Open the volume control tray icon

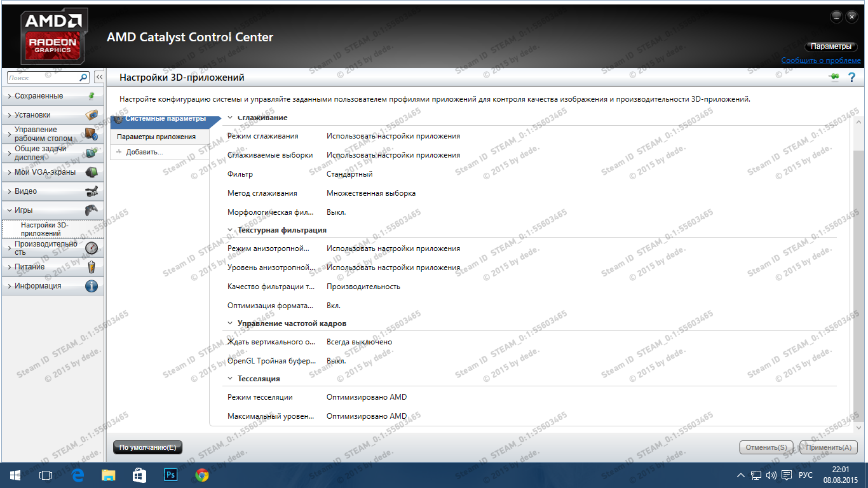click(x=771, y=475)
